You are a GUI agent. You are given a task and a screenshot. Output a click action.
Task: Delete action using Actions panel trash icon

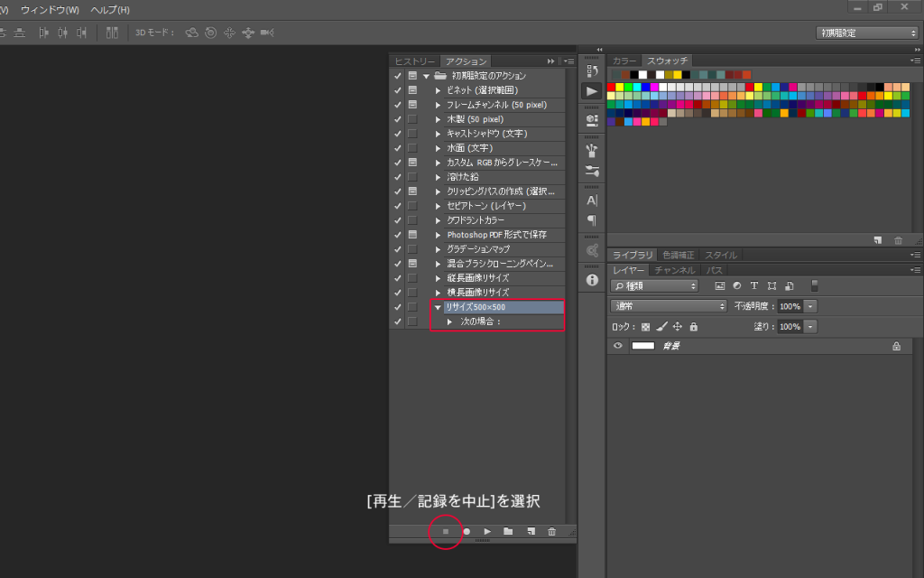[x=551, y=531]
